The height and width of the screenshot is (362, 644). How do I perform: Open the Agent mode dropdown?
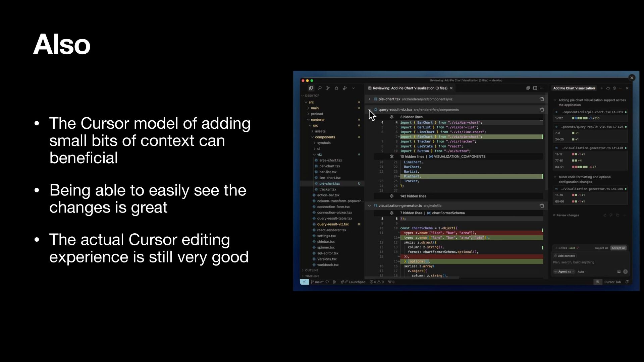tap(564, 272)
